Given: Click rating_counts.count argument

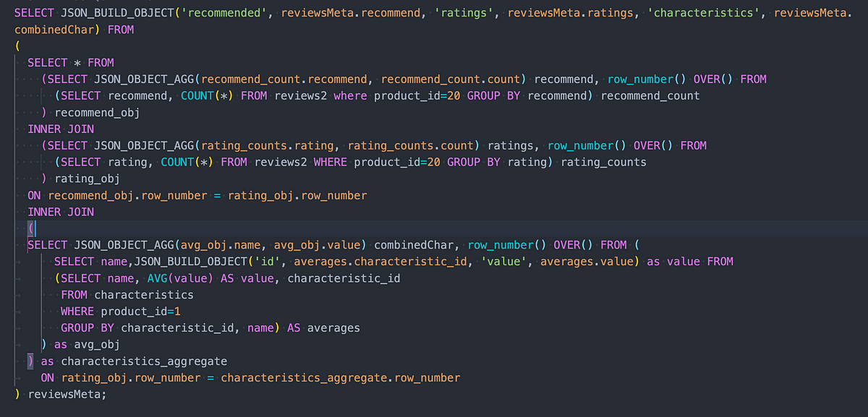Looking at the screenshot, I should [411, 146].
